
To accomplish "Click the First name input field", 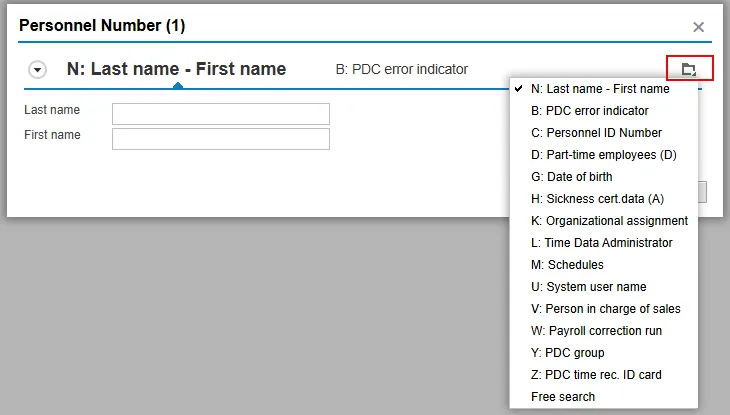I will pos(220,138).
